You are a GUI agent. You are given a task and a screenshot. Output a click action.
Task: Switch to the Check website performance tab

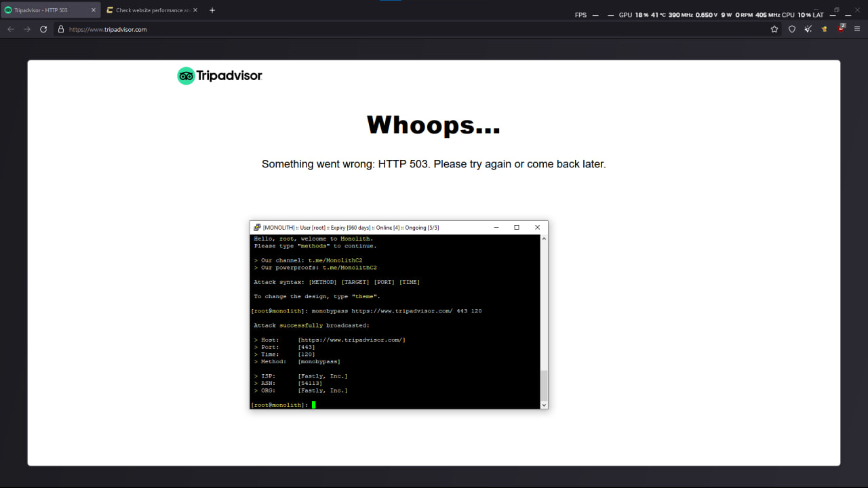coord(152,10)
